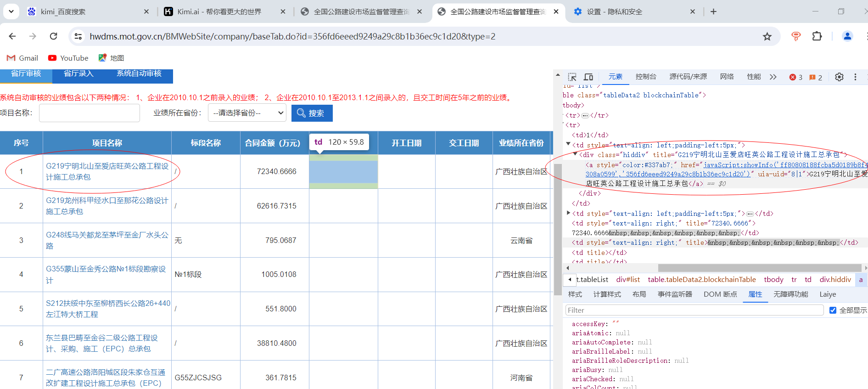Screen dimensions: 868x389
Task: Bookmark this page with the star icon
Action: [x=767, y=36]
